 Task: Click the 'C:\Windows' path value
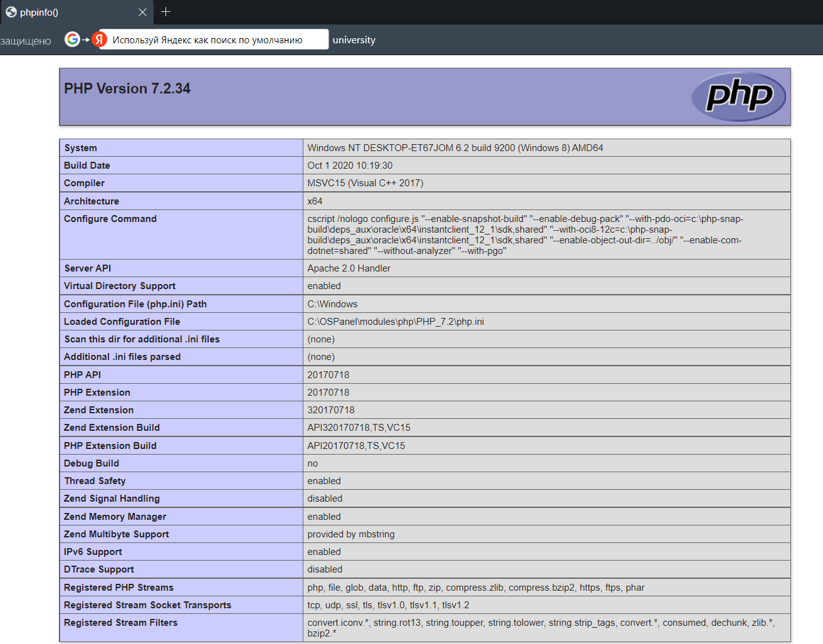pos(332,304)
